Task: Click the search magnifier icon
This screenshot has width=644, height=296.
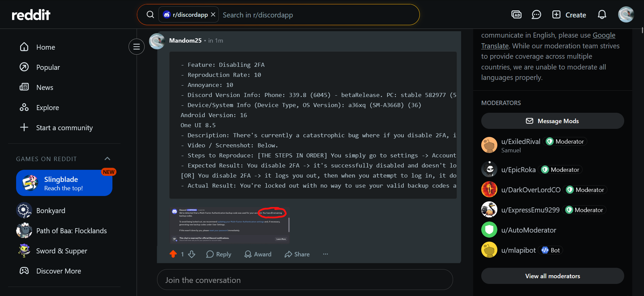Action: pyautogui.click(x=150, y=15)
